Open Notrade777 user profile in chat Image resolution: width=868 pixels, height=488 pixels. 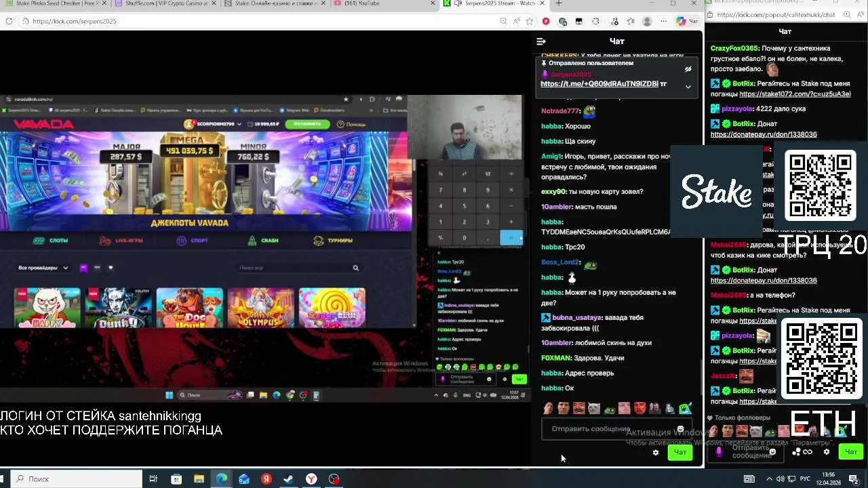(x=560, y=110)
